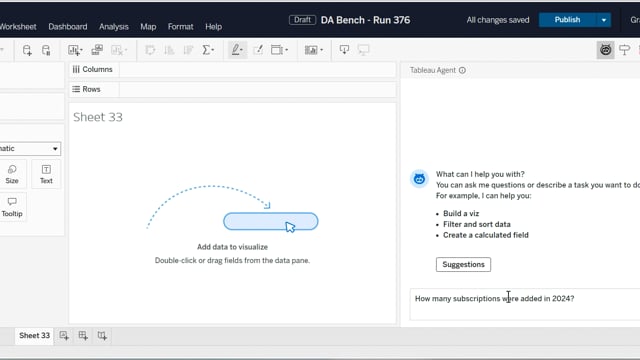The image size is (640, 360).
Task: Click the New Story tab icon
Action: [102, 336]
